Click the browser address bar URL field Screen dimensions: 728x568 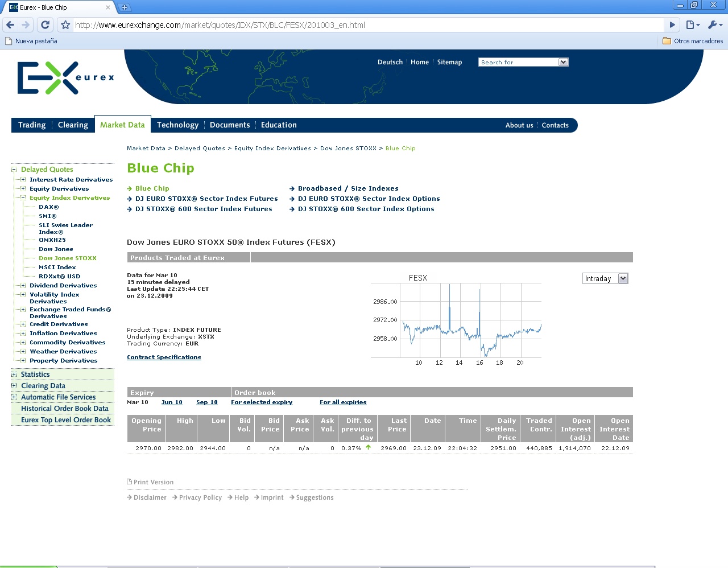364,25
